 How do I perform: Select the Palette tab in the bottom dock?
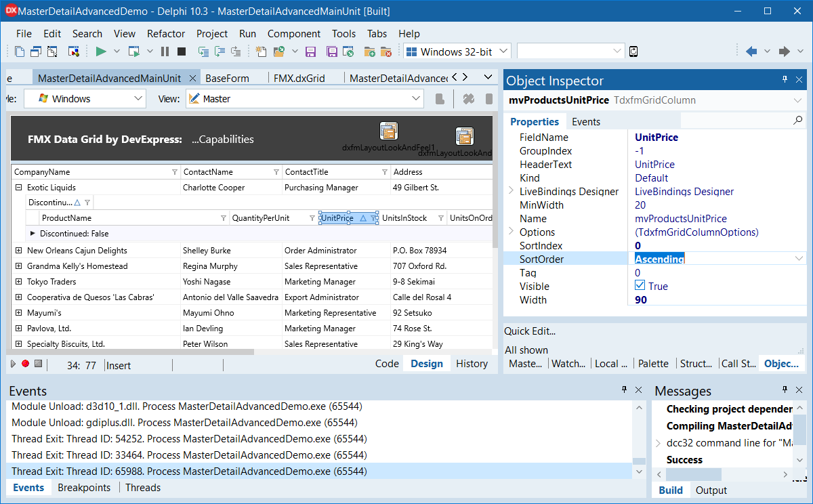653,364
